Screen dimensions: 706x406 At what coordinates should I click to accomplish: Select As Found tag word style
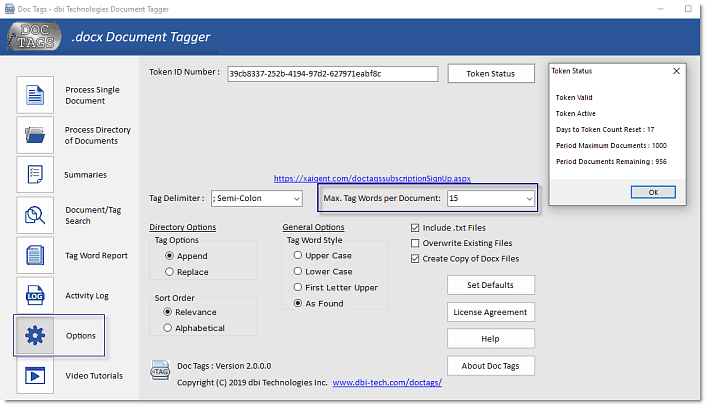click(x=298, y=303)
